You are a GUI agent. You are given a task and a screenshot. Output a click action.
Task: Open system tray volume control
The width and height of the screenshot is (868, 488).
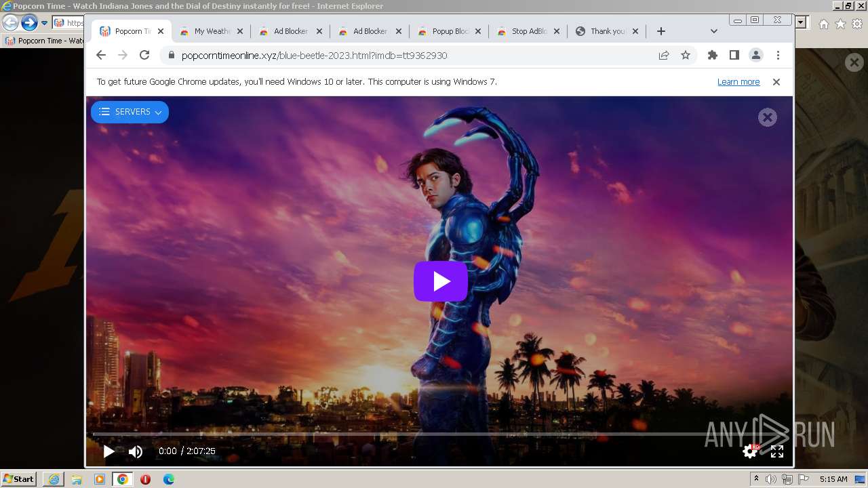(x=771, y=479)
